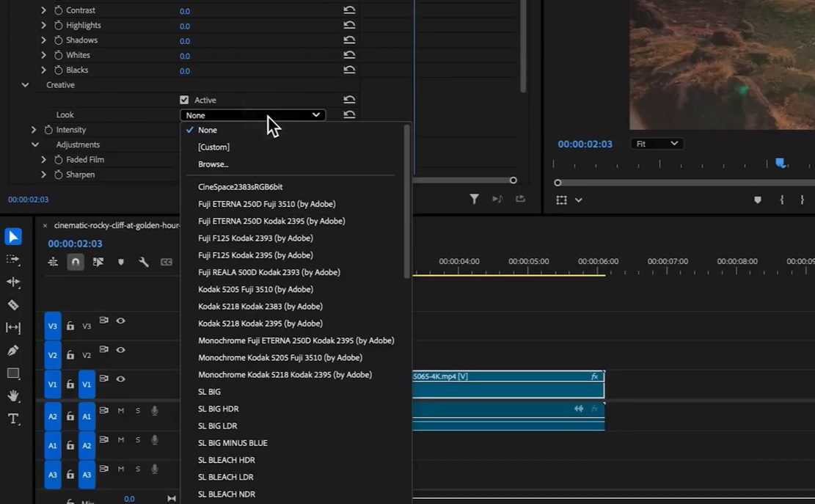Expand the Contrast parameter
815x504 pixels.
click(x=43, y=10)
